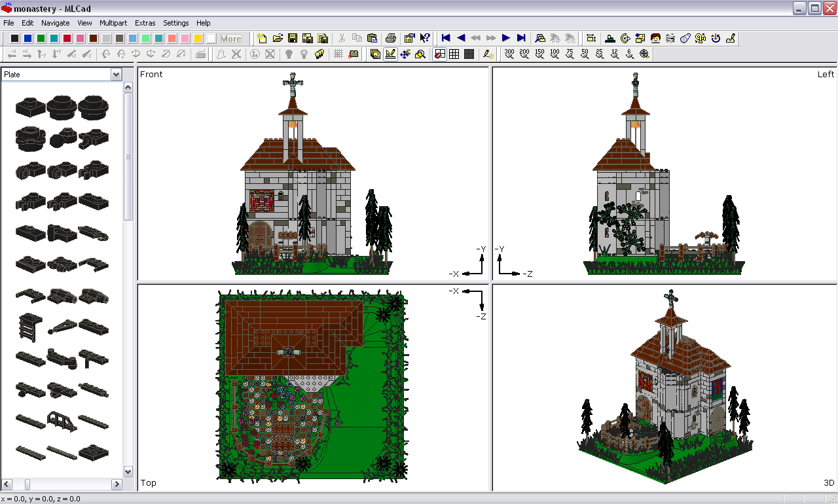Click the Cut scissors icon
This screenshot has width=838, height=504.
[x=341, y=38]
